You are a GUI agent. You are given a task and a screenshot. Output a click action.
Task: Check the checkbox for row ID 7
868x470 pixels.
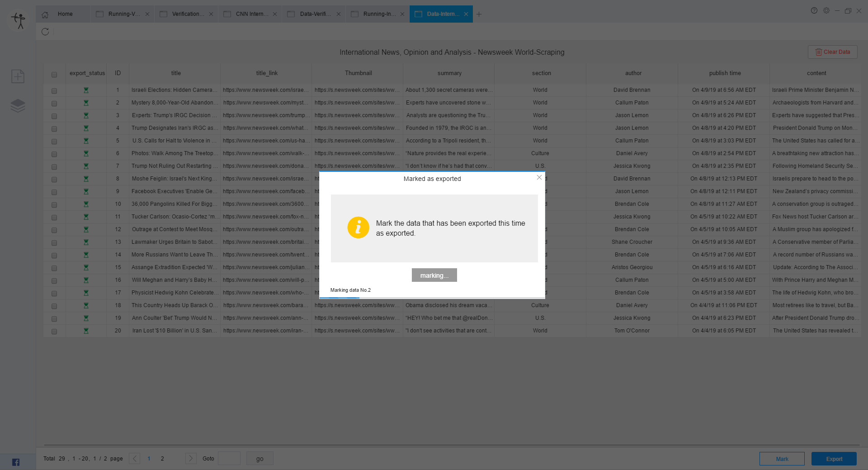pos(54,167)
